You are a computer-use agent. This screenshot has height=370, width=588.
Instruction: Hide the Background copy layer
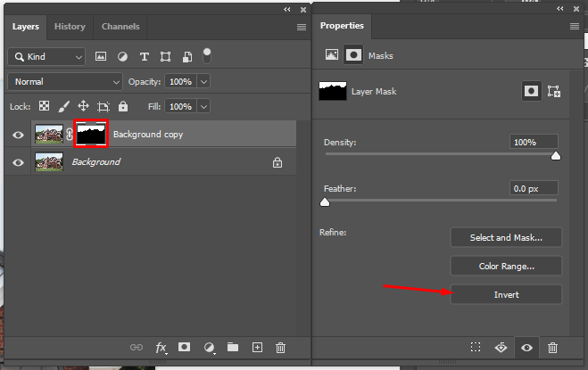pos(18,135)
